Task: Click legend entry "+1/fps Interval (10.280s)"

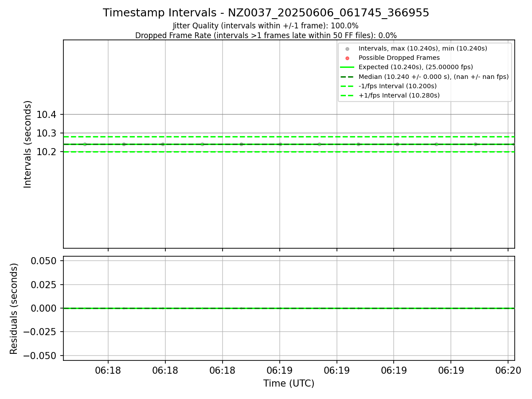Action: [x=399, y=95]
